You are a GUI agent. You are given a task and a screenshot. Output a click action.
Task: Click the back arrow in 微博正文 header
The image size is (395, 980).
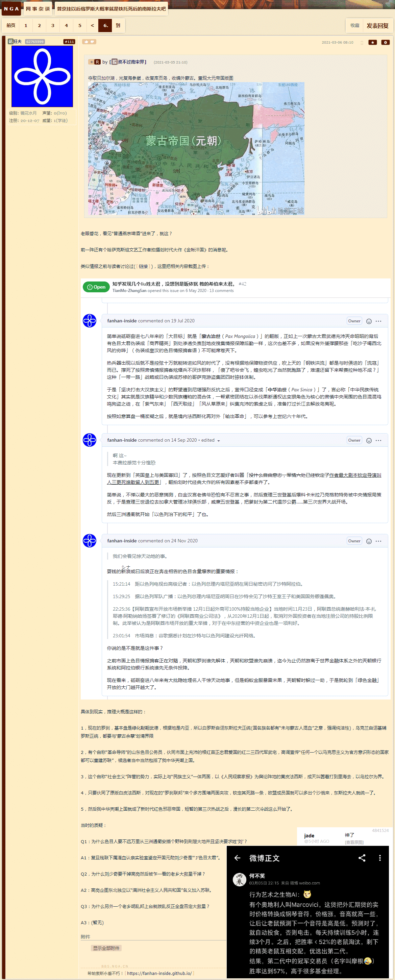[x=238, y=858]
